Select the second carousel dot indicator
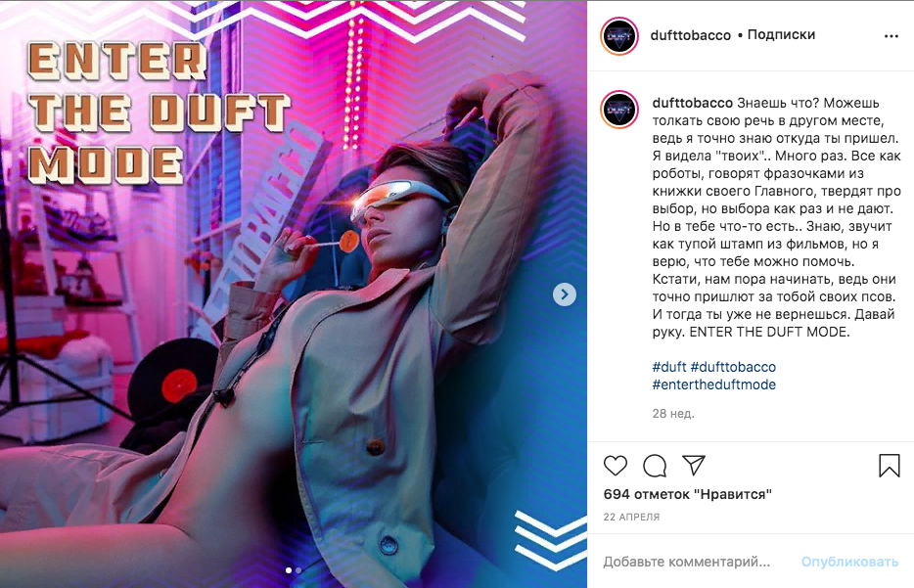914x588 pixels. coord(298,570)
